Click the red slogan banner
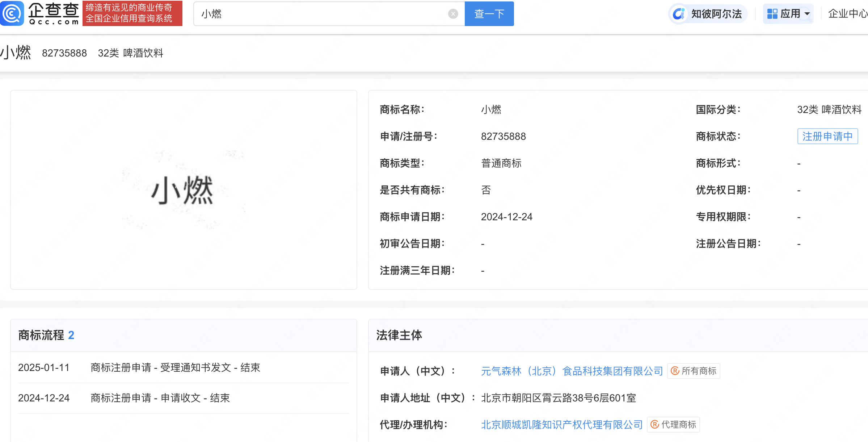Image resolution: width=868 pixels, height=442 pixels. tap(132, 13)
